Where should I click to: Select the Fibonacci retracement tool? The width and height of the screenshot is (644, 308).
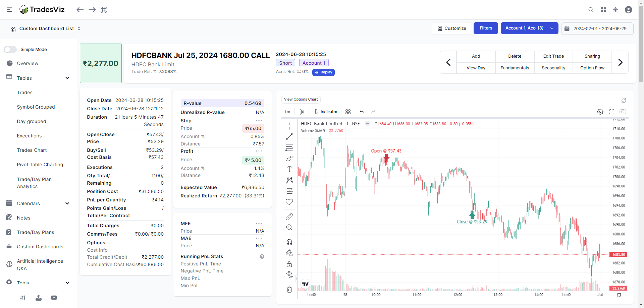289,147
